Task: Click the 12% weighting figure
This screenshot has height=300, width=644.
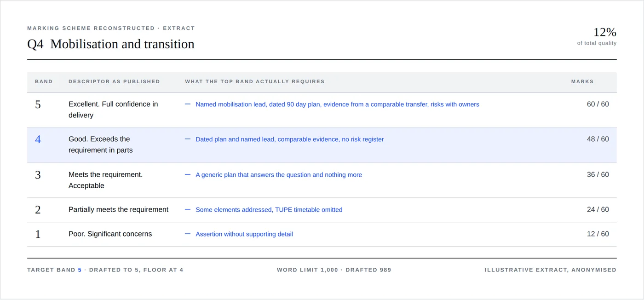Action: [604, 32]
